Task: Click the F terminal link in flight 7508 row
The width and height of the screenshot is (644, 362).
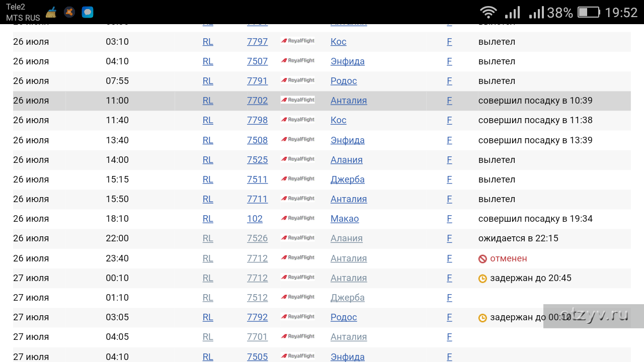Action: 449,140
